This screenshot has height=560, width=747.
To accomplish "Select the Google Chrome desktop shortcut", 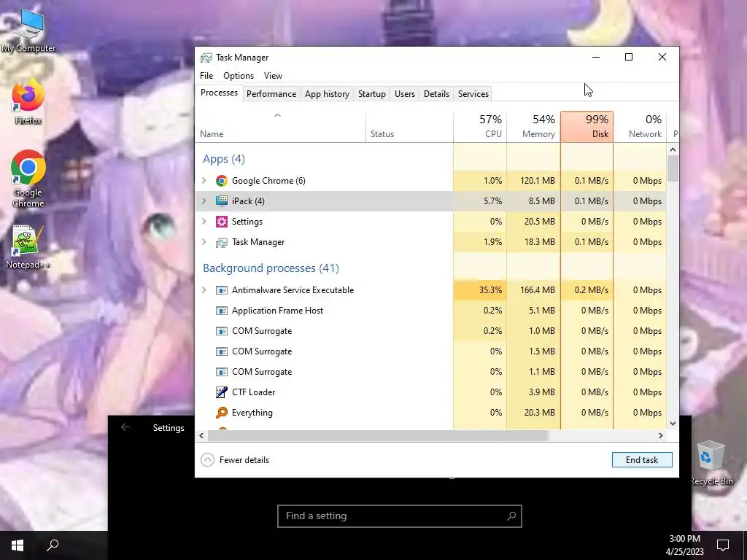I will point(28,179).
